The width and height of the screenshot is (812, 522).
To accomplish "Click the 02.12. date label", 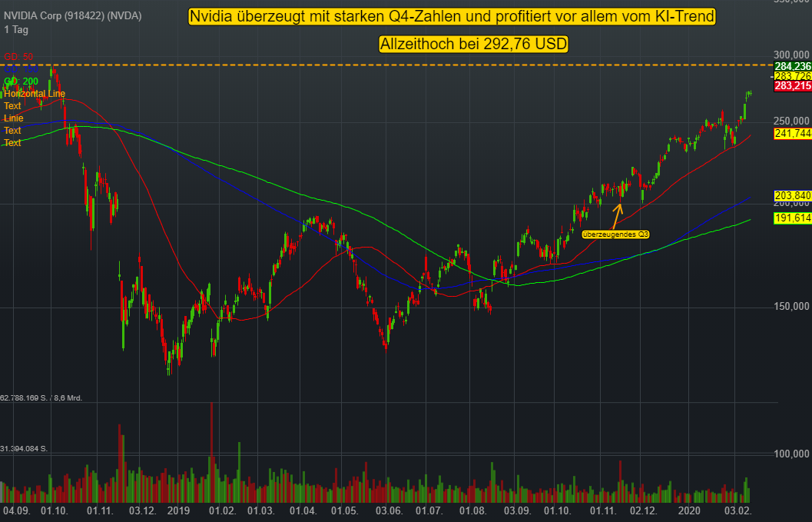I will [x=643, y=510].
